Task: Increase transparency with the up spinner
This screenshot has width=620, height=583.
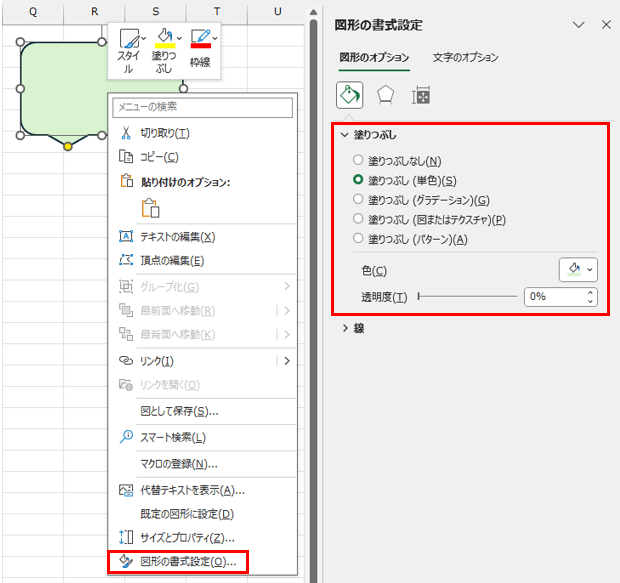Action: coord(590,293)
